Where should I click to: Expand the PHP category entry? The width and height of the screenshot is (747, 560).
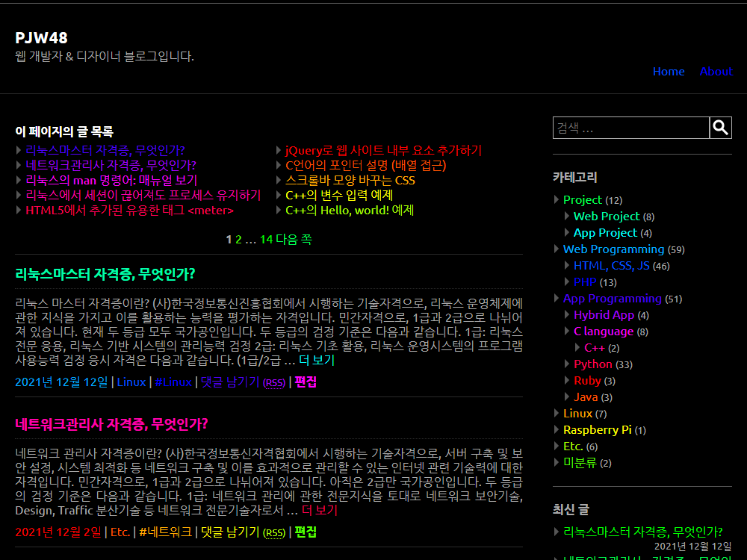[585, 281]
